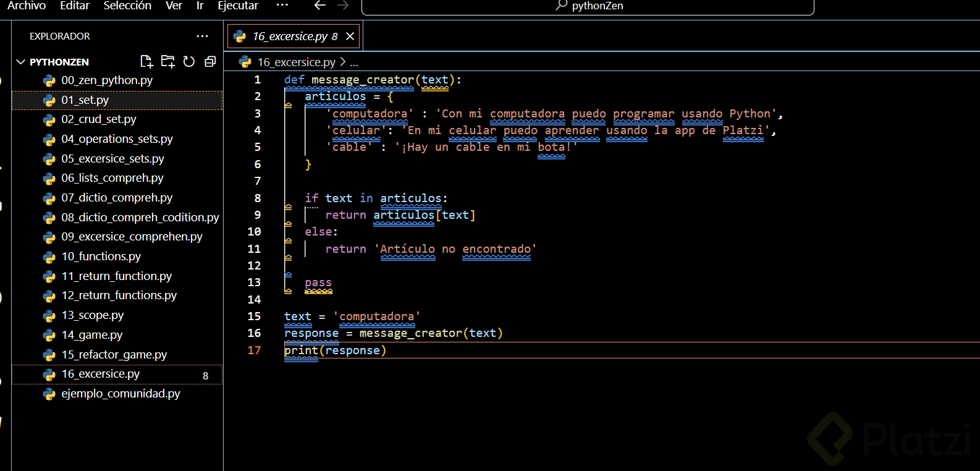Click the pythonZen command search field
The width and height of the screenshot is (980, 471).
[588, 6]
